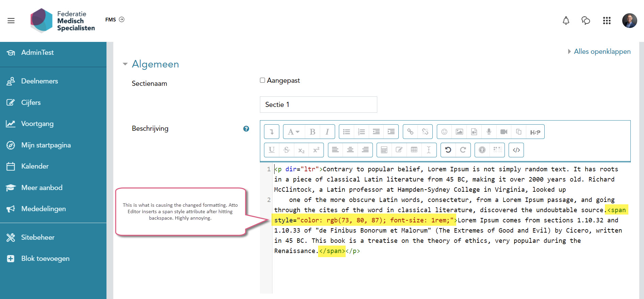Insert an unordered bullet list
This screenshot has height=299, width=644.
[346, 132]
